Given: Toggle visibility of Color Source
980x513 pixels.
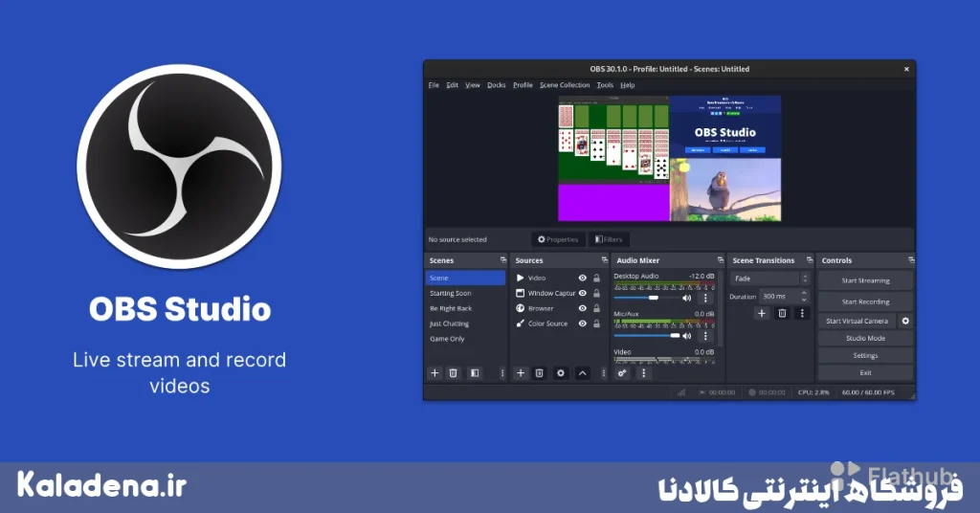Looking at the screenshot, I should click(x=583, y=323).
